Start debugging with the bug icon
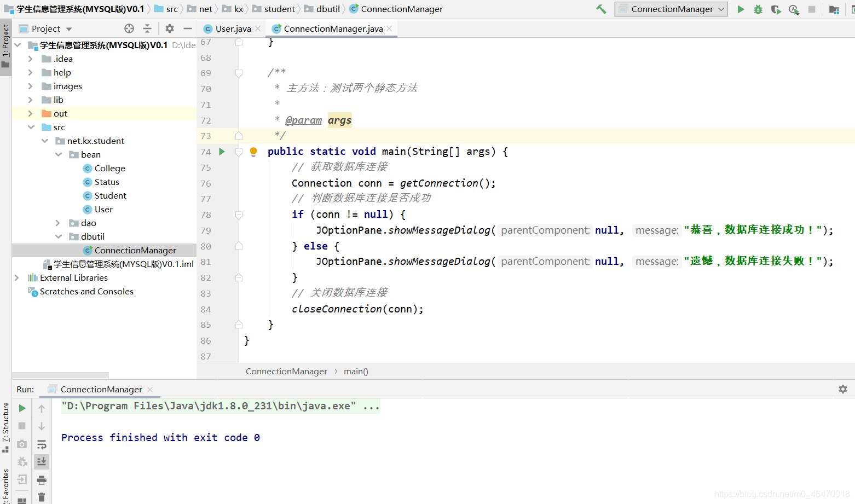The height and width of the screenshot is (504, 855). [x=758, y=9]
